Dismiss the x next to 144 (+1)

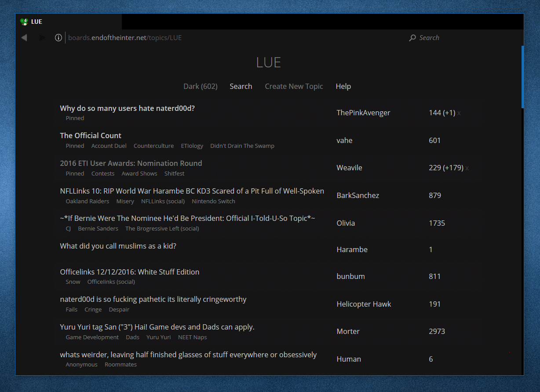[459, 113]
